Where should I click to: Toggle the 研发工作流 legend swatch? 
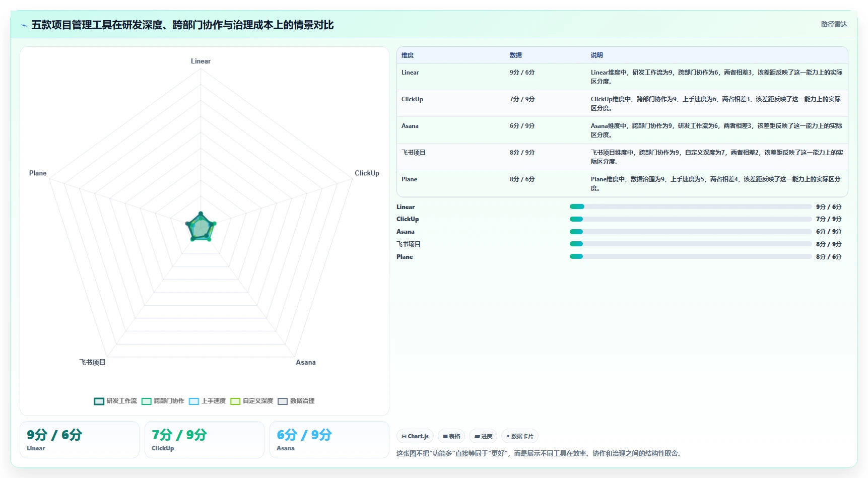tap(99, 401)
